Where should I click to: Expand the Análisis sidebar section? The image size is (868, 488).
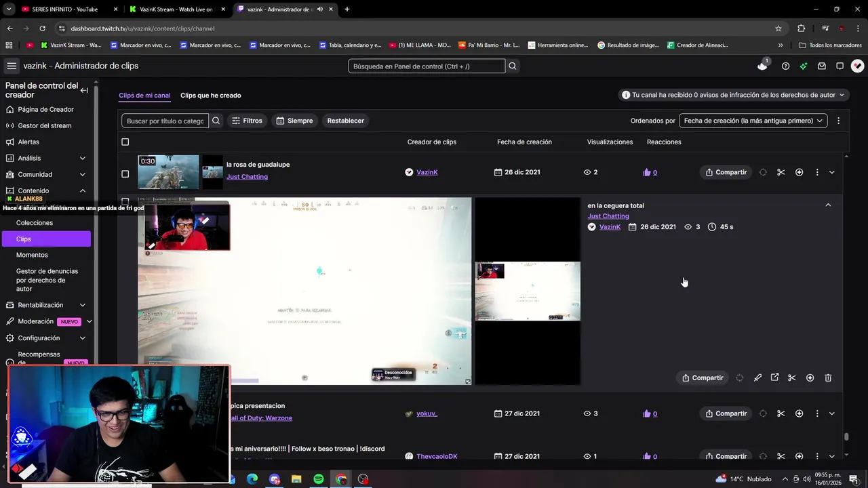pyautogui.click(x=83, y=158)
